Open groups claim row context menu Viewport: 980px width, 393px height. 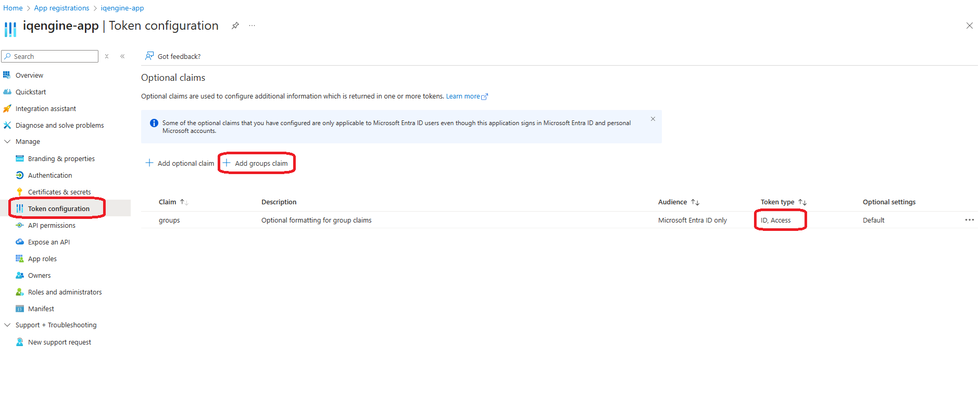coord(969,220)
